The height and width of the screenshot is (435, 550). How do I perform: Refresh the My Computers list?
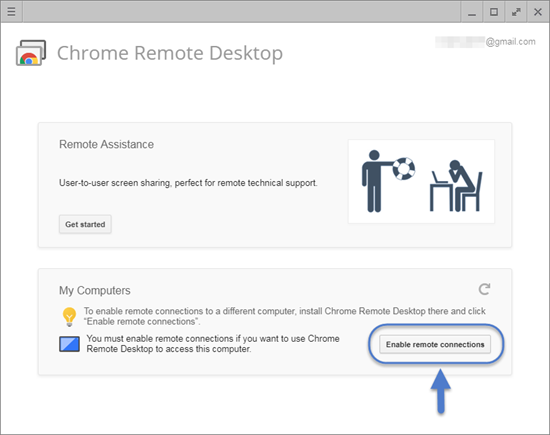pyautogui.click(x=484, y=289)
